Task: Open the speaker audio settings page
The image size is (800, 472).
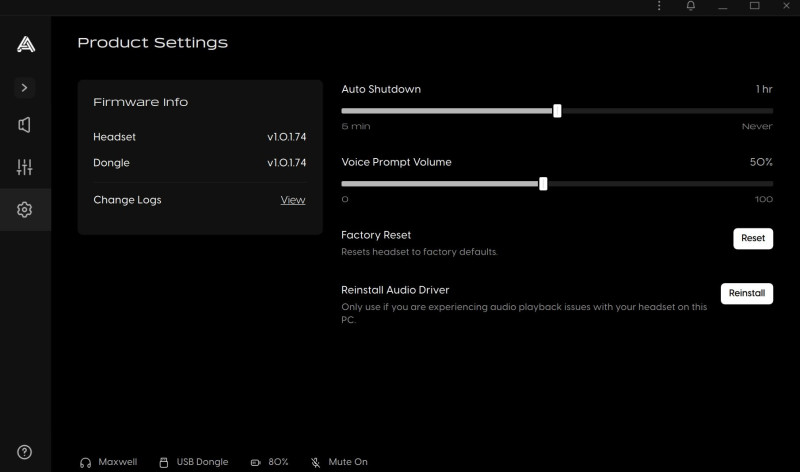Action: [x=25, y=125]
